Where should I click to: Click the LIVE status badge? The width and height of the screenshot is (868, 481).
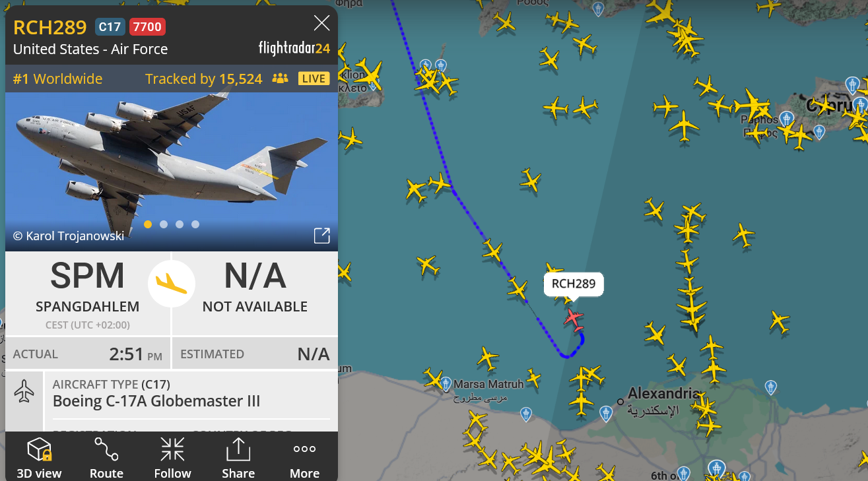tap(314, 79)
